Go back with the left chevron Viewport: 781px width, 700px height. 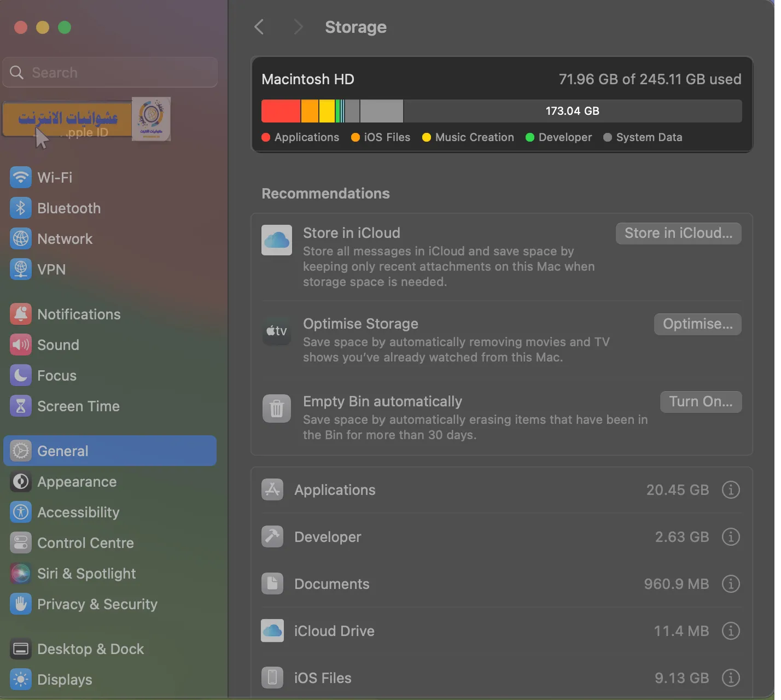pos(259,27)
